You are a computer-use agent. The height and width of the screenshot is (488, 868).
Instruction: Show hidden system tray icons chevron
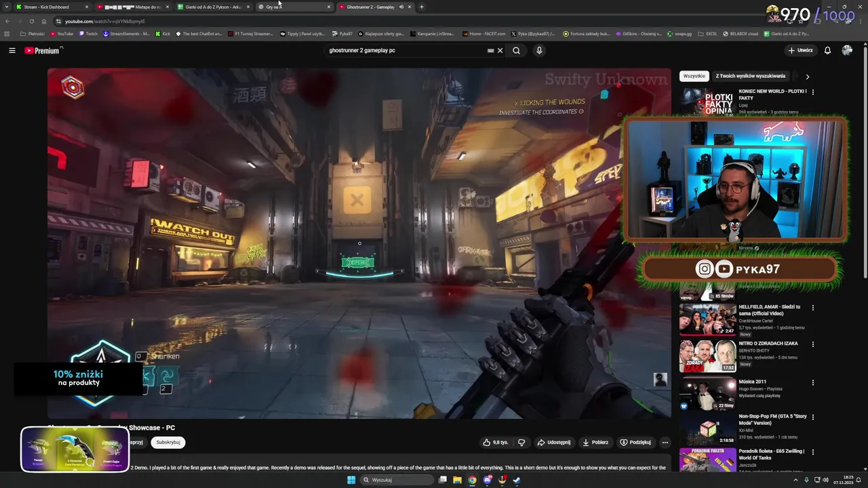tap(795, 480)
